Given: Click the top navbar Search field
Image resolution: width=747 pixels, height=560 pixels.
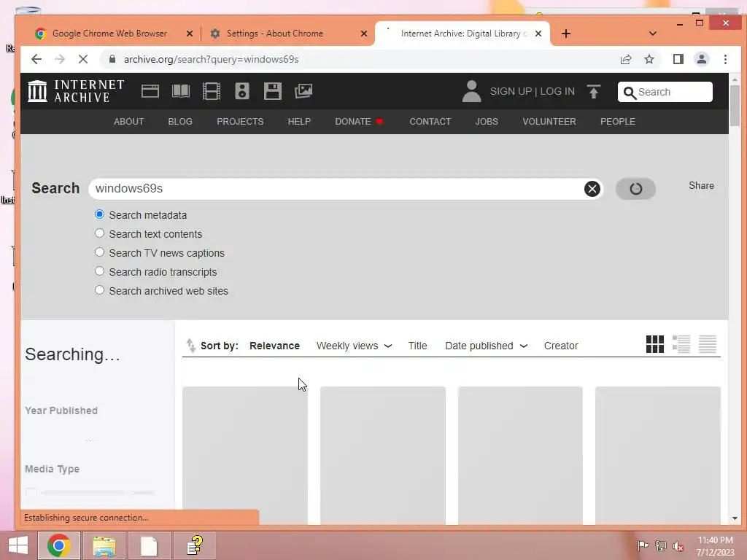Looking at the screenshot, I should point(665,92).
